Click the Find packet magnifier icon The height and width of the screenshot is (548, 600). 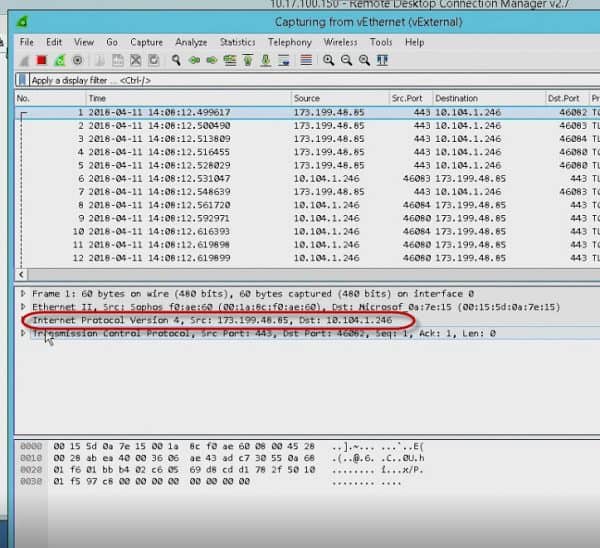(176, 60)
